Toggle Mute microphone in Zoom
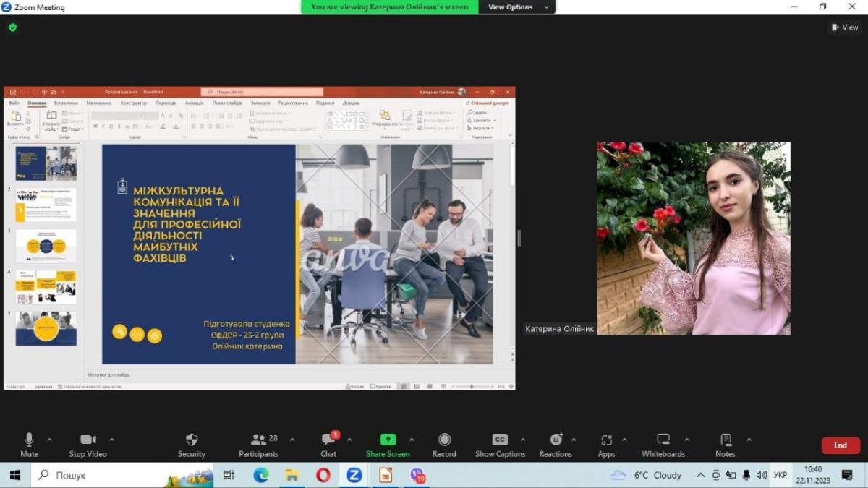Viewport: 868px width, 488px height. (29, 445)
